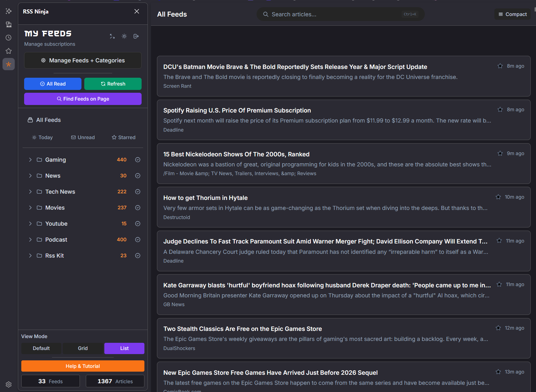
Task: Select the browser feed icon in the sidebar
Action: point(8,24)
